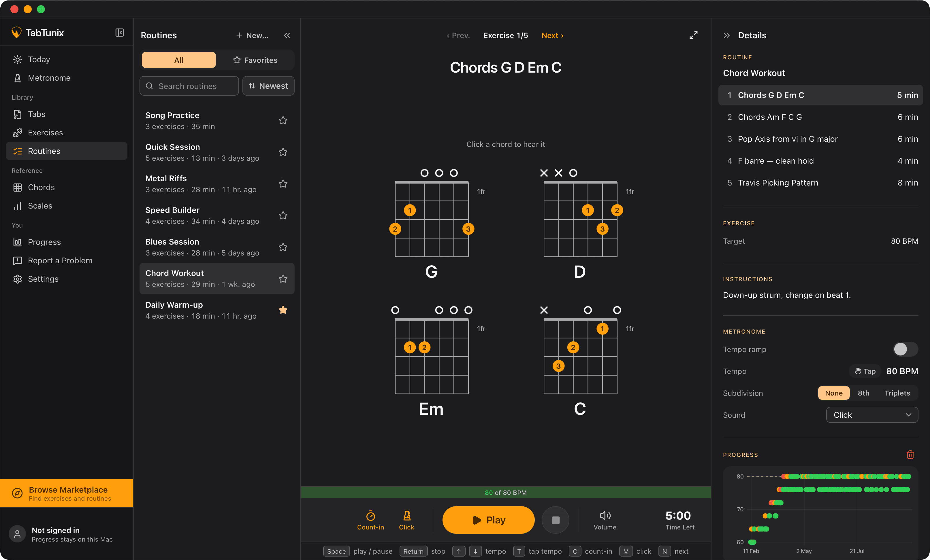Enable the Tempo ramp switch
The height and width of the screenshot is (560, 930).
coord(905,349)
